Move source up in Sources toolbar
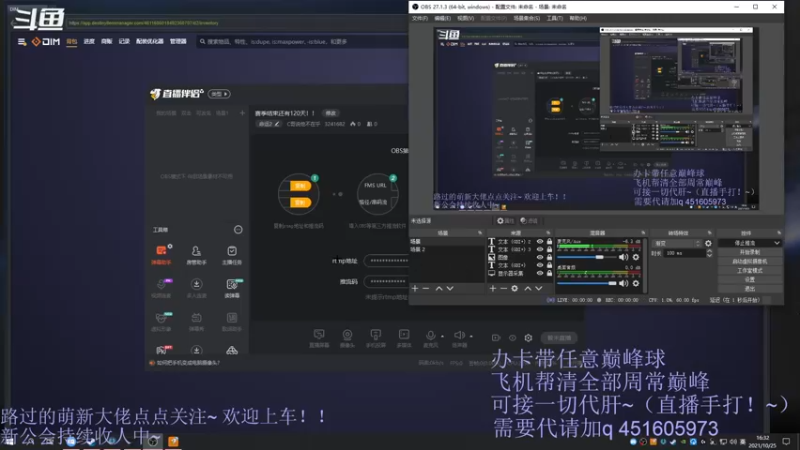The height and width of the screenshot is (450, 800). (528, 288)
